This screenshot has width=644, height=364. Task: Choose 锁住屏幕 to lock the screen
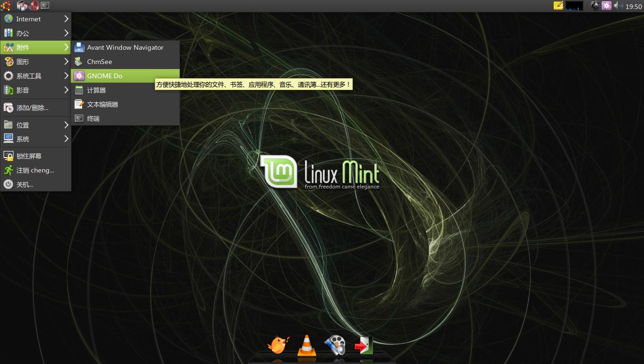[x=36, y=156]
